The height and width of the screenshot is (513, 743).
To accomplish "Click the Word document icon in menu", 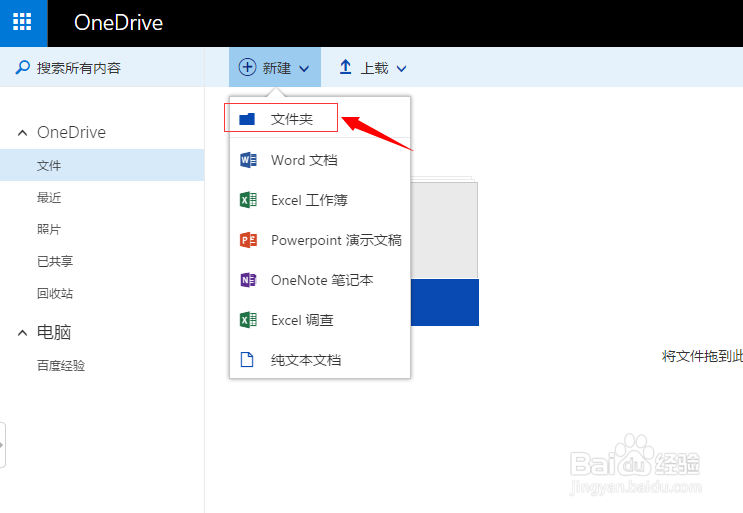I will point(248,160).
